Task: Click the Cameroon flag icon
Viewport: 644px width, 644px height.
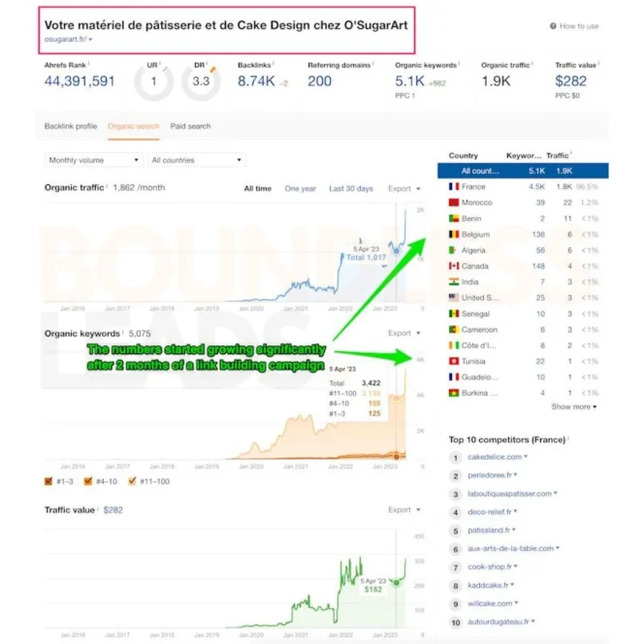Action: point(454,330)
